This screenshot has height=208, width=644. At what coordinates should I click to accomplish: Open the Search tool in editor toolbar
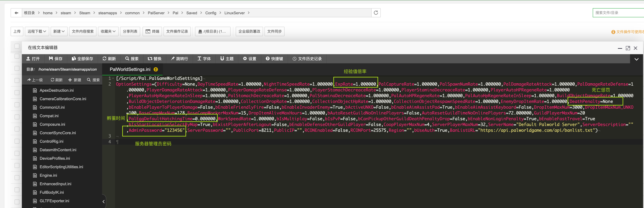pos(132,59)
